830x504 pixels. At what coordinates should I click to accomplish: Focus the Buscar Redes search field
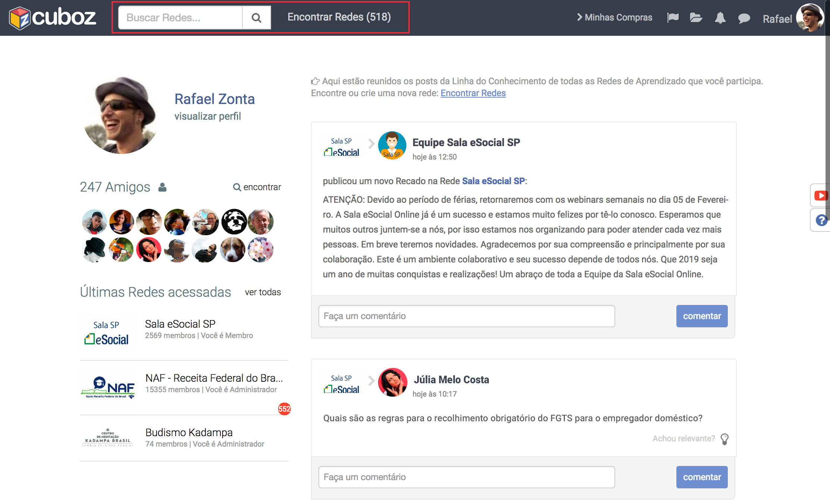point(180,18)
